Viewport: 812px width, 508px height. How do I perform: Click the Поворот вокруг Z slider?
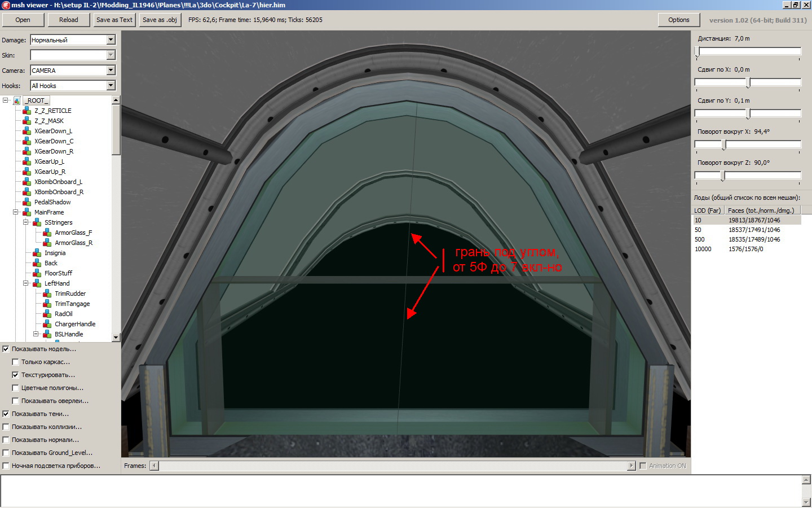click(x=748, y=176)
